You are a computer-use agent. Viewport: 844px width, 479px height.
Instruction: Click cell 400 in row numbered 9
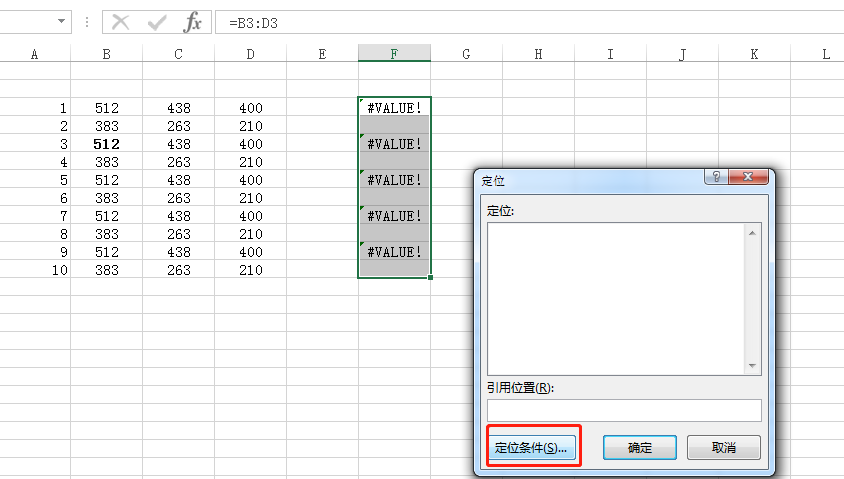click(x=250, y=252)
